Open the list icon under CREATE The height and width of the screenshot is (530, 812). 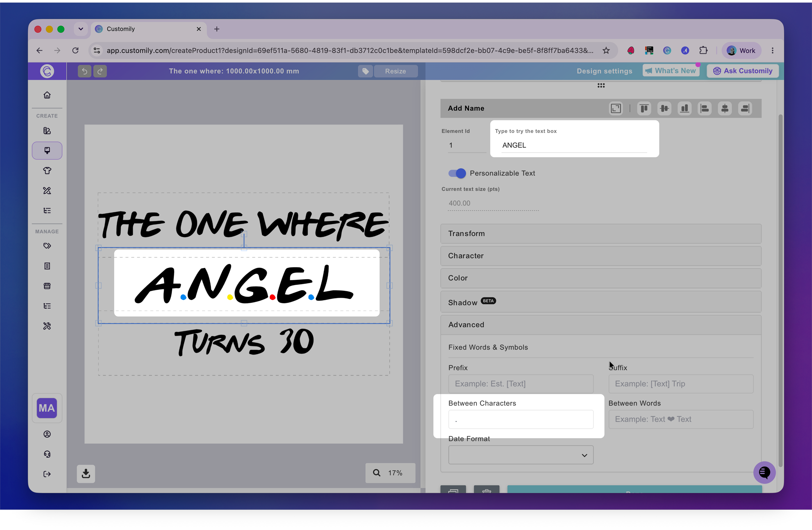coord(47,210)
